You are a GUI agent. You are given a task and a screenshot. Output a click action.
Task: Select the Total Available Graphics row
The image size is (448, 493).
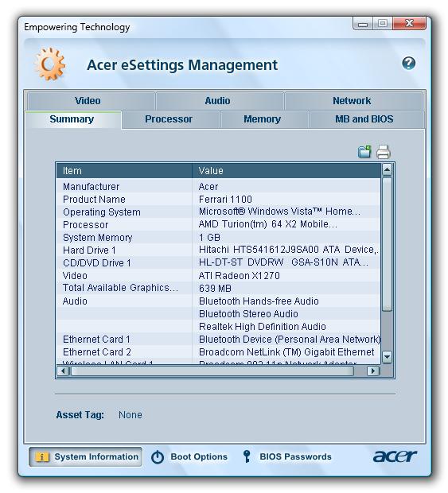pyautogui.click(x=218, y=288)
